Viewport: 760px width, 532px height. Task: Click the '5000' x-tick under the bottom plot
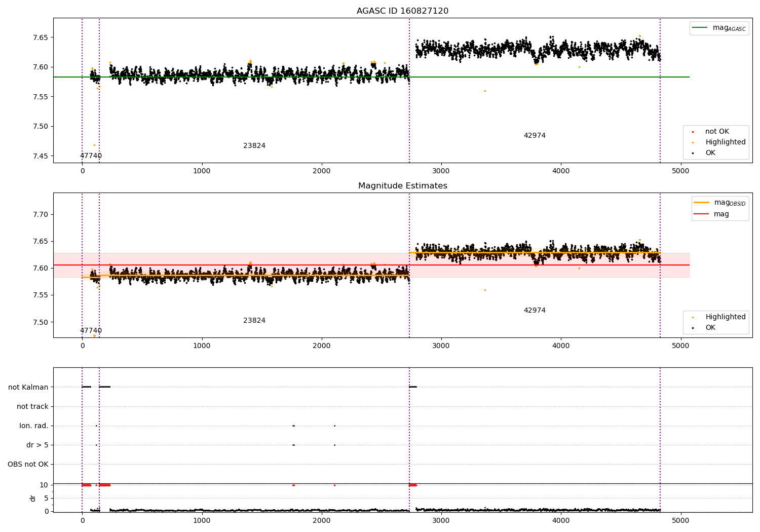pyautogui.click(x=680, y=521)
